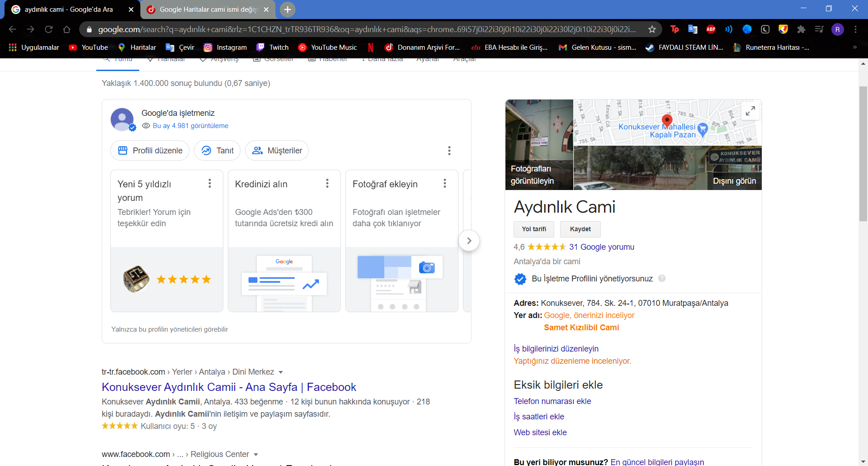868x466 pixels.
Task: Click Telefon numarası ekle link
Action: click(x=552, y=401)
